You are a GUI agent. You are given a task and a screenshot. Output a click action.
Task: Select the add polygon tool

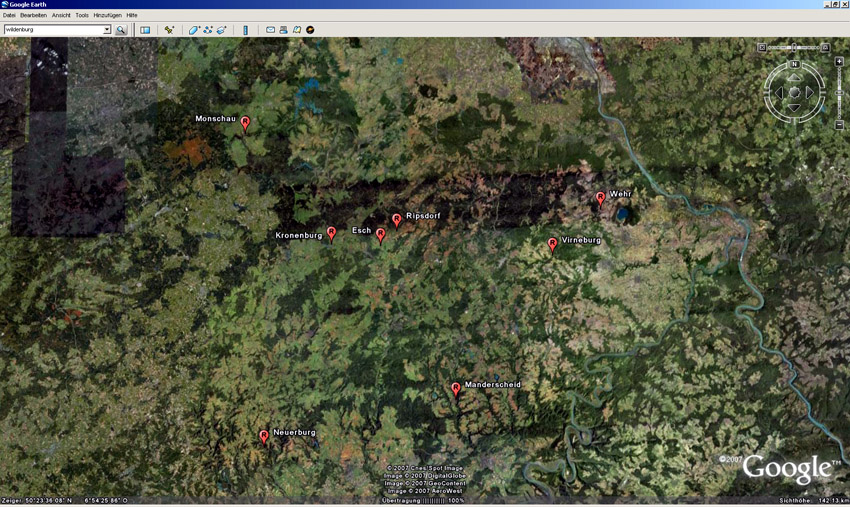click(x=194, y=30)
